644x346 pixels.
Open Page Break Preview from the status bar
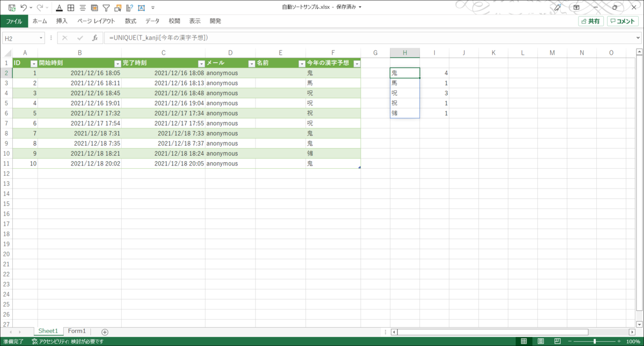[557, 341]
